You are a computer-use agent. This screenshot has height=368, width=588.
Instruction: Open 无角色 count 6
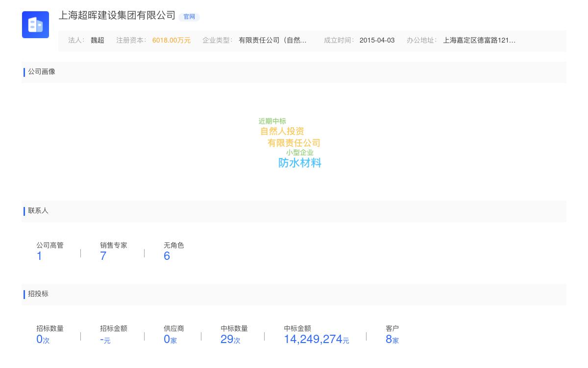pyautogui.click(x=167, y=256)
